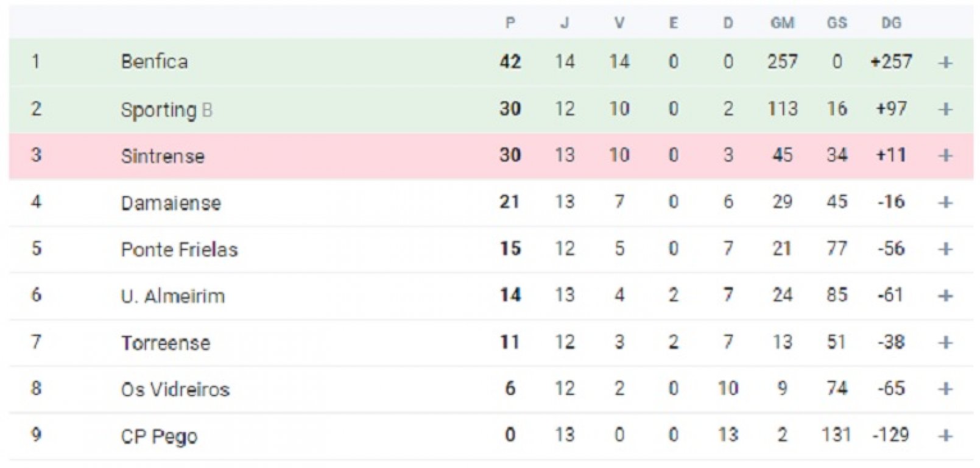Sort by the GM goals scored header
The width and height of the screenshot is (980, 468).
coord(782,23)
